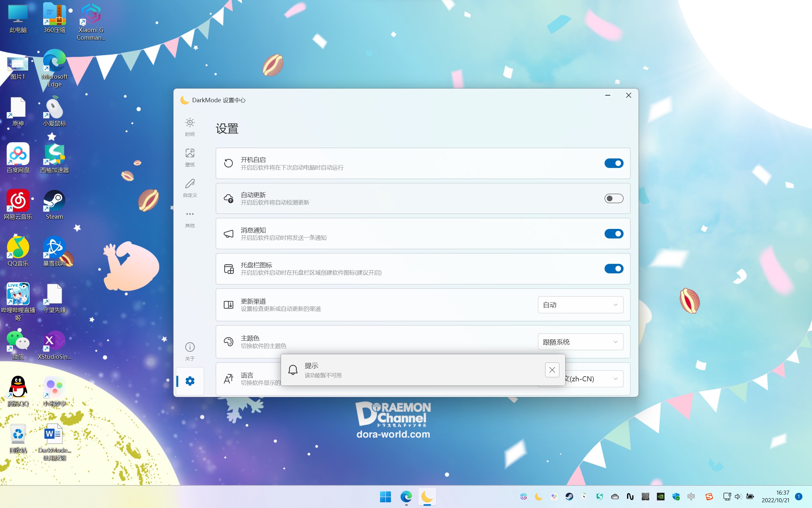Click the notification badge showing 1

point(799,496)
